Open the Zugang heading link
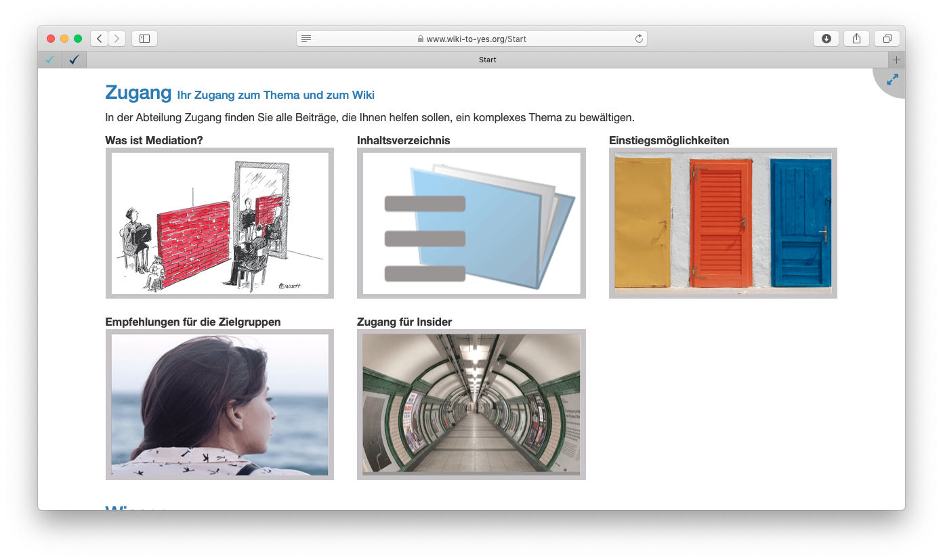 [x=138, y=93]
